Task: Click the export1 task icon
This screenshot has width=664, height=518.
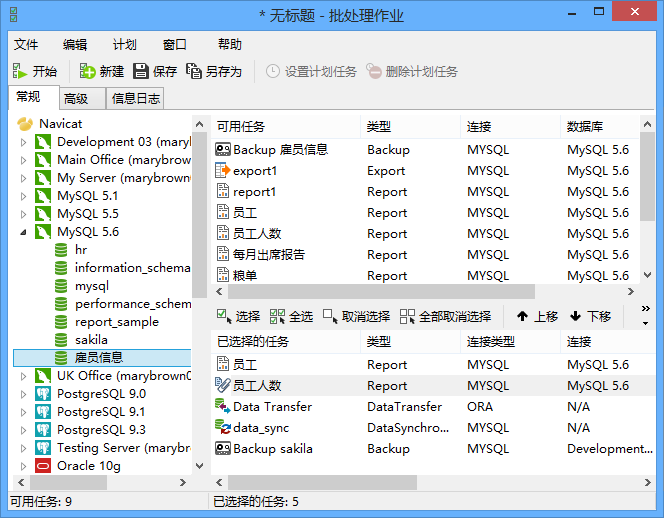Action: click(223, 171)
